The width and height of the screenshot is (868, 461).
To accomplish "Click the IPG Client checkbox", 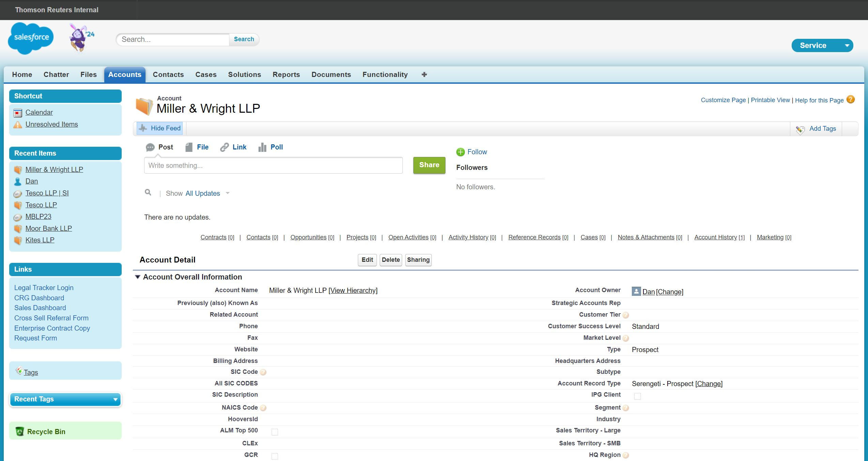I will [x=637, y=396].
